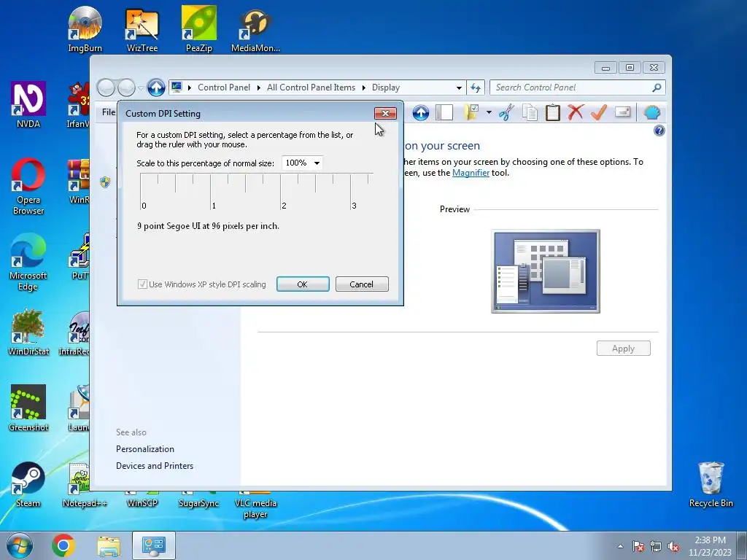
Task: Click the navigation Up button in address row
Action: pyautogui.click(x=156, y=87)
